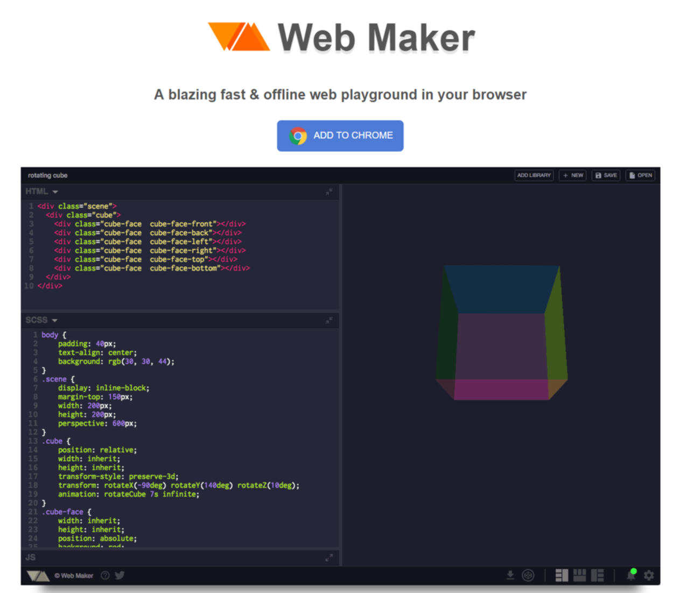The height and width of the screenshot is (593, 700).
Task: Click the HTML line containing 'cube-face-left'
Action: coord(148,242)
